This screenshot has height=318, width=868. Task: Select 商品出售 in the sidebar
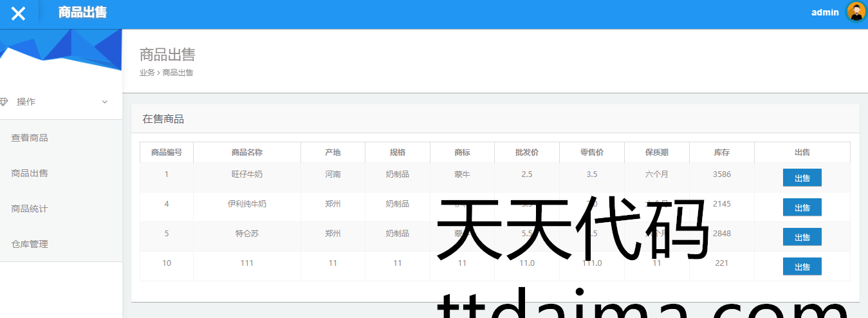[x=30, y=173]
